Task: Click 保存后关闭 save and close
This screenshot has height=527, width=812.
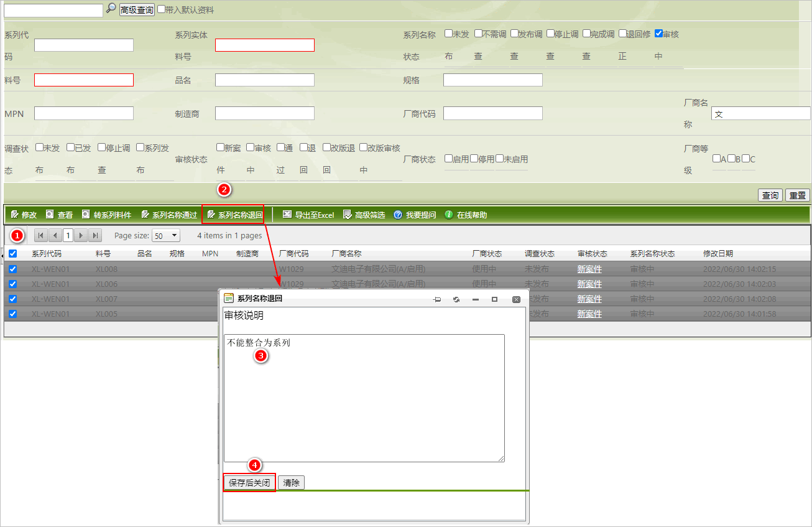Action: [x=249, y=483]
